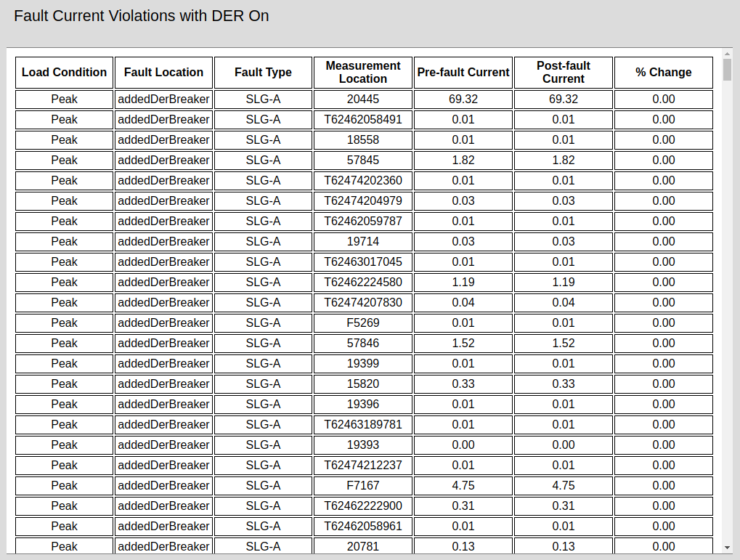Select measurement location cell 57845
This screenshot has width=740, height=560.
point(363,160)
